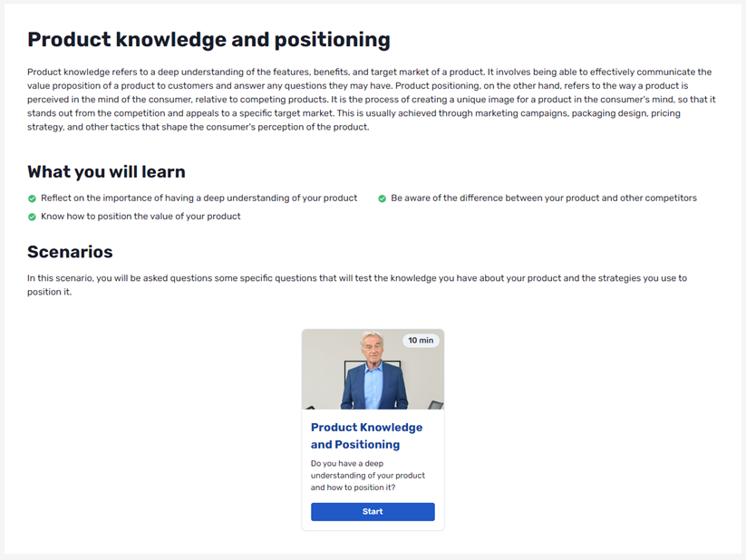Click the presenter's light blue shirt in the thumbnail
The width and height of the screenshot is (746, 560).
373,385
